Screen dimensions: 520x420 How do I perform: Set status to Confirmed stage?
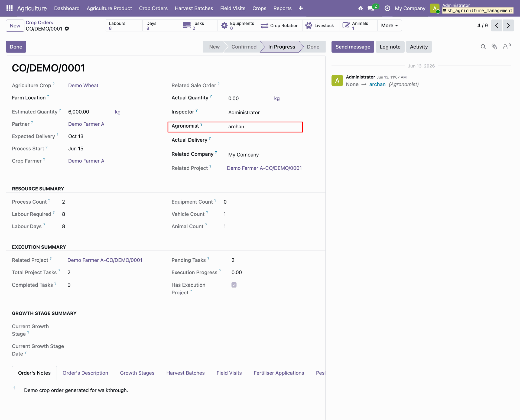click(x=243, y=47)
